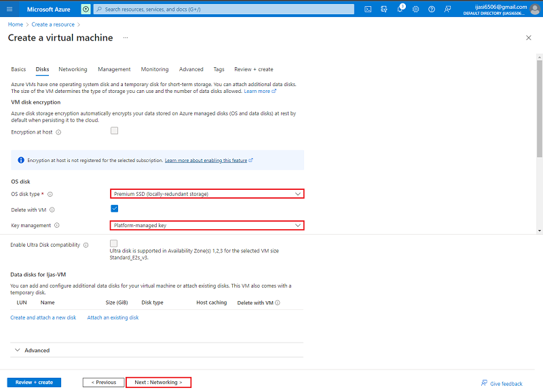Viewport: 543px width, 392px height.
Task: Switch to the Basics tab
Action: pos(18,68)
